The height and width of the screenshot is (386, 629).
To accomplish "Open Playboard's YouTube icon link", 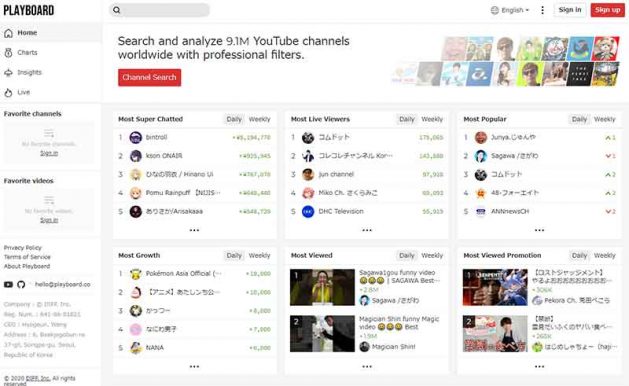I will tap(8, 284).
